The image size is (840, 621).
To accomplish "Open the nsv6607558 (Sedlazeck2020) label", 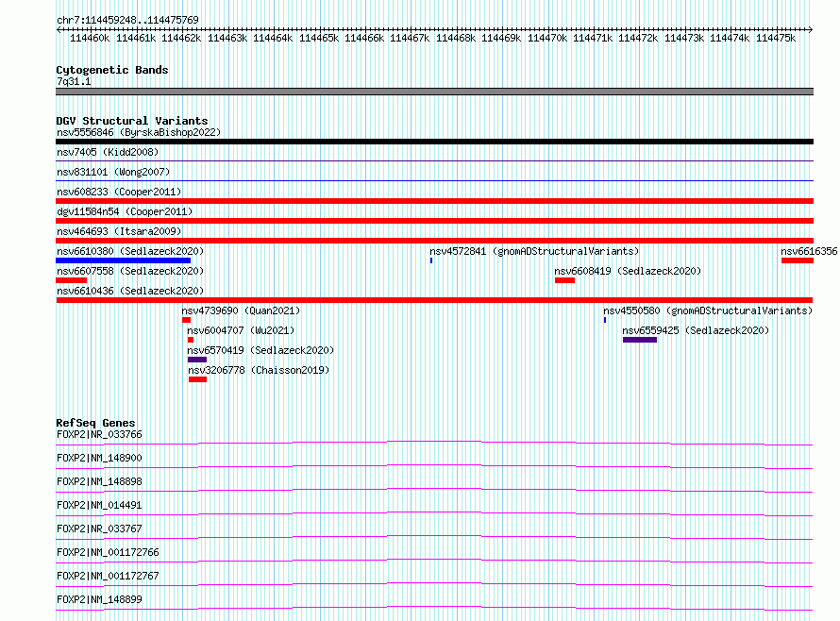I will coord(130,271).
